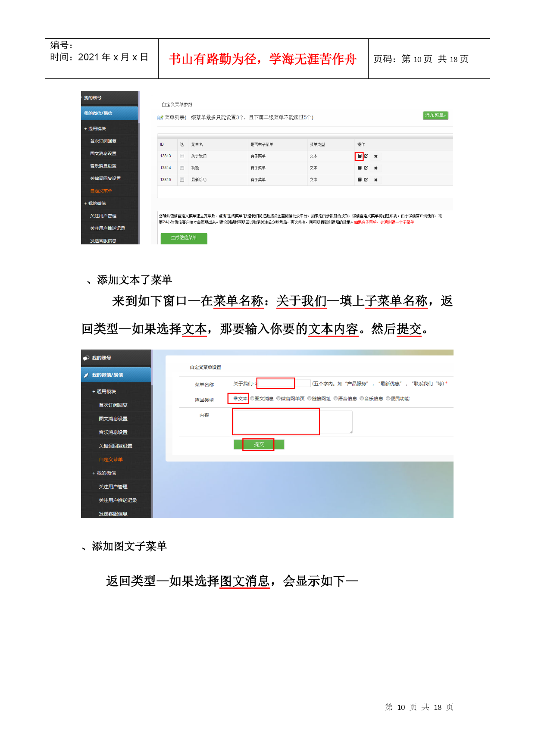Click the green 添加菜单+ button
535x756 pixels.
click(x=435, y=116)
